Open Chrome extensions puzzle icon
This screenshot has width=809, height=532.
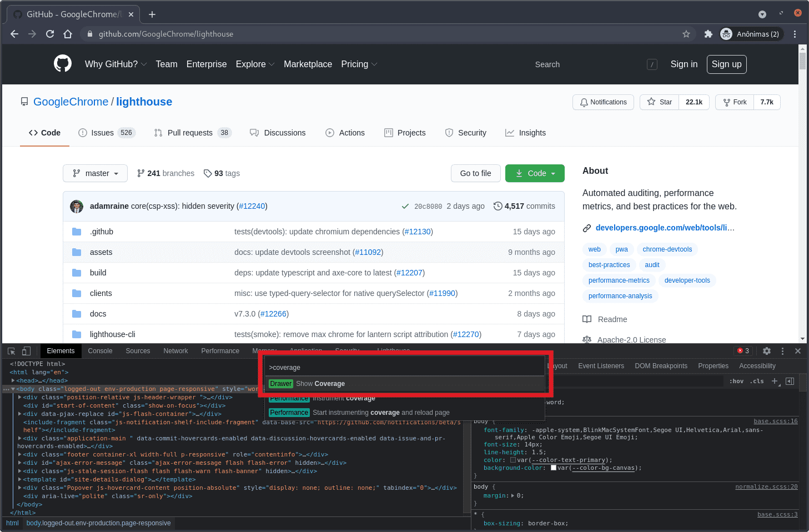point(708,34)
